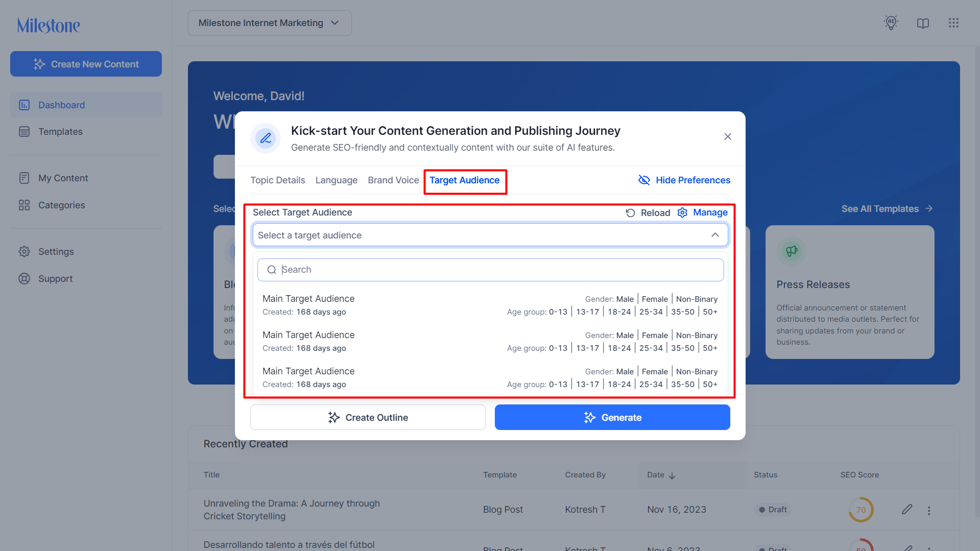The height and width of the screenshot is (551, 980).
Task: Open My Content in the sidebar
Action: pos(86,178)
